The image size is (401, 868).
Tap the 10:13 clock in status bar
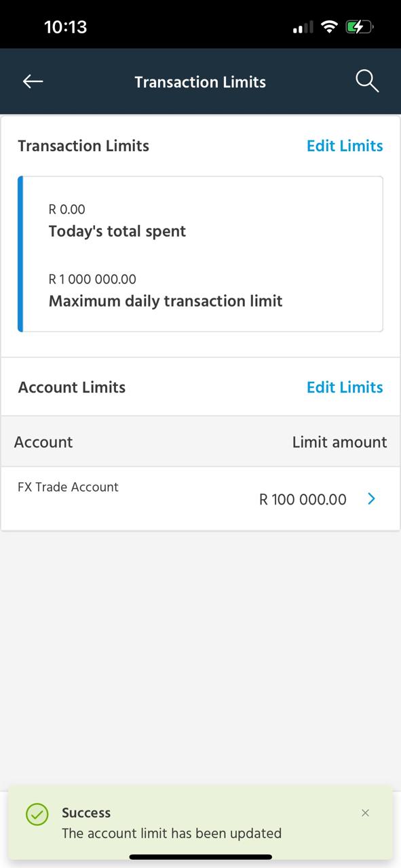click(65, 27)
